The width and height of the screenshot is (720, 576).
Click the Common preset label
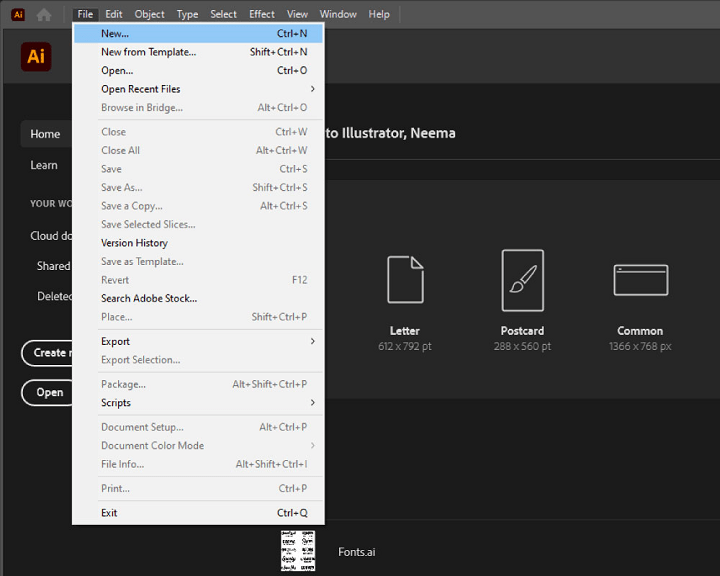[640, 331]
